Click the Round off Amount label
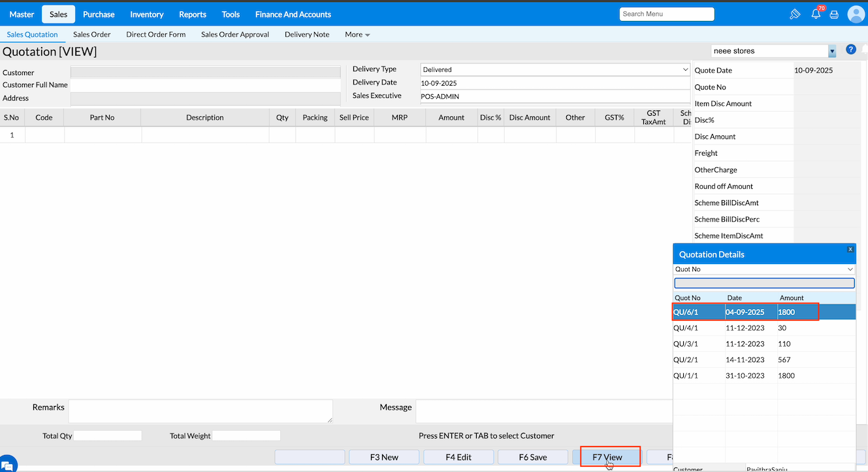This screenshot has height=472, width=868. pyautogui.click(x=724, y=186)
